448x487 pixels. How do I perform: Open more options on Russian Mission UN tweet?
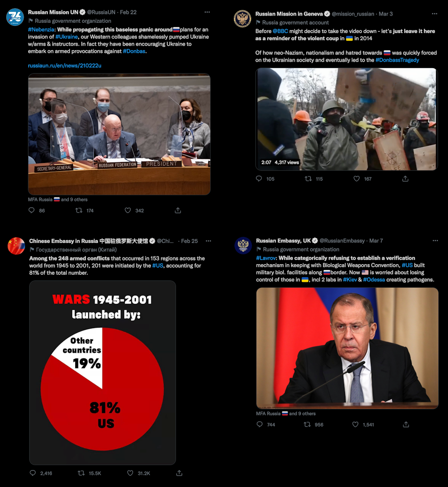point(207,12)
